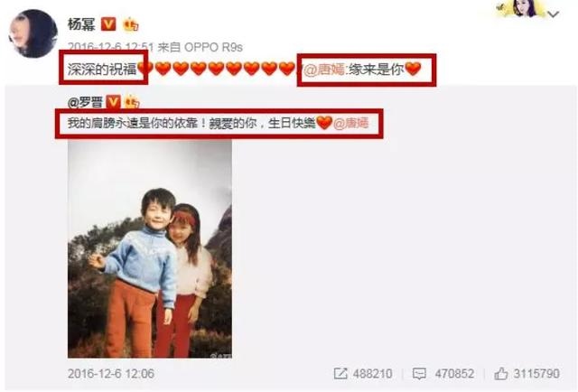The height and width of the screenshot is (392, 578).
Task: Click the 杨幂 username link
Action: [x=82, y=24]
